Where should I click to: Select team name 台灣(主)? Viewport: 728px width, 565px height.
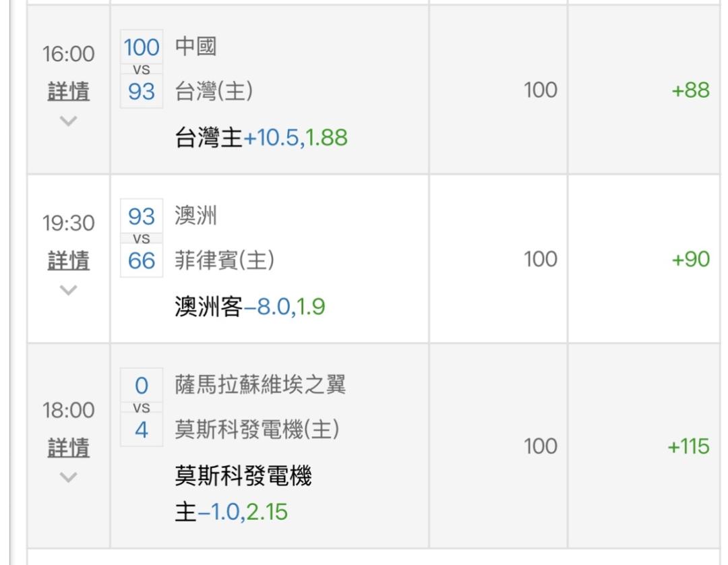pos(214,91)
